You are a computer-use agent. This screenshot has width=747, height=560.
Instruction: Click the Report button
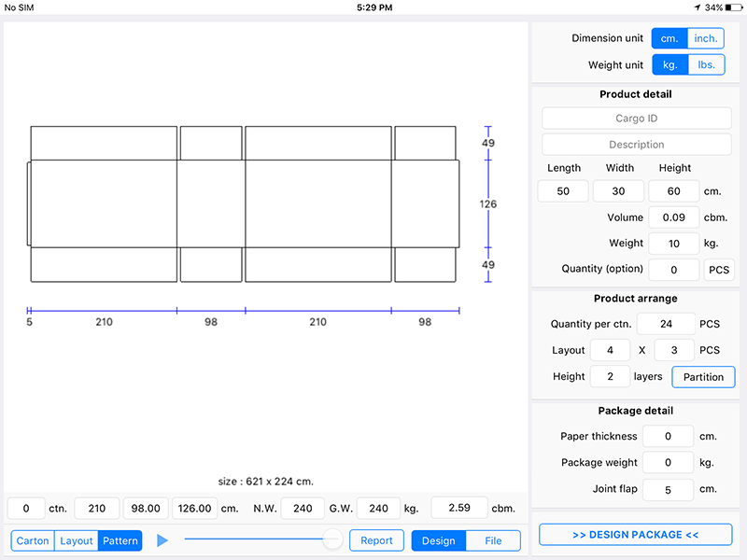pos(376,540)
